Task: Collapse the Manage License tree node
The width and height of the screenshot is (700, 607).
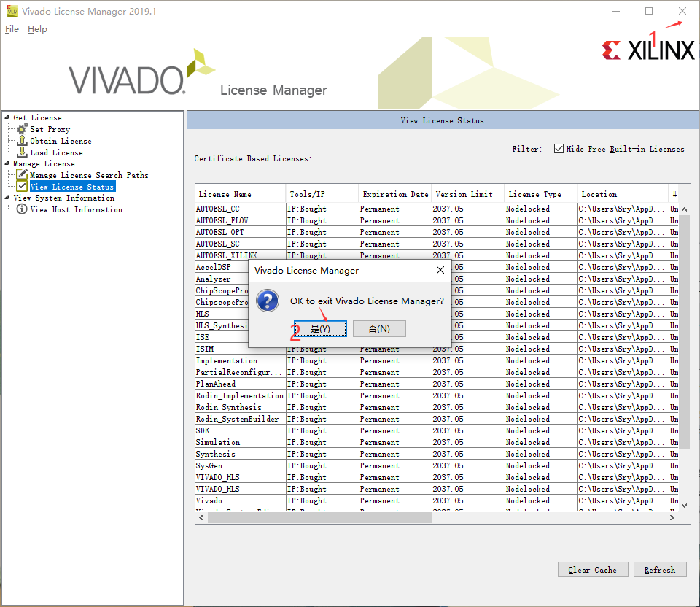Action: (x=7, y=163)
